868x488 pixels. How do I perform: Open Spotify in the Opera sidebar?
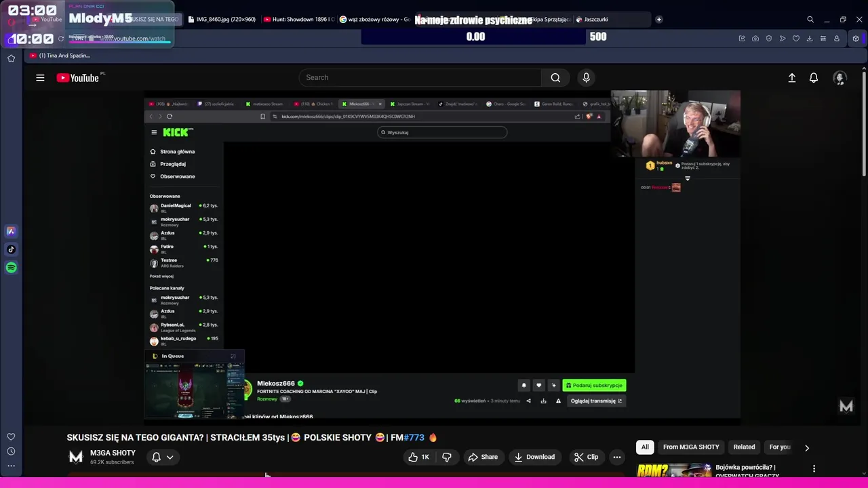coord(11,268)
